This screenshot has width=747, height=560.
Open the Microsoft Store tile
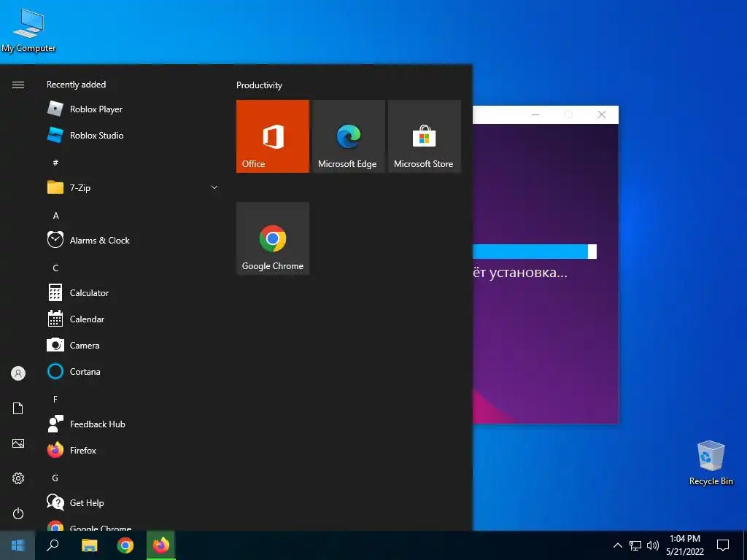tap(425, 136)
